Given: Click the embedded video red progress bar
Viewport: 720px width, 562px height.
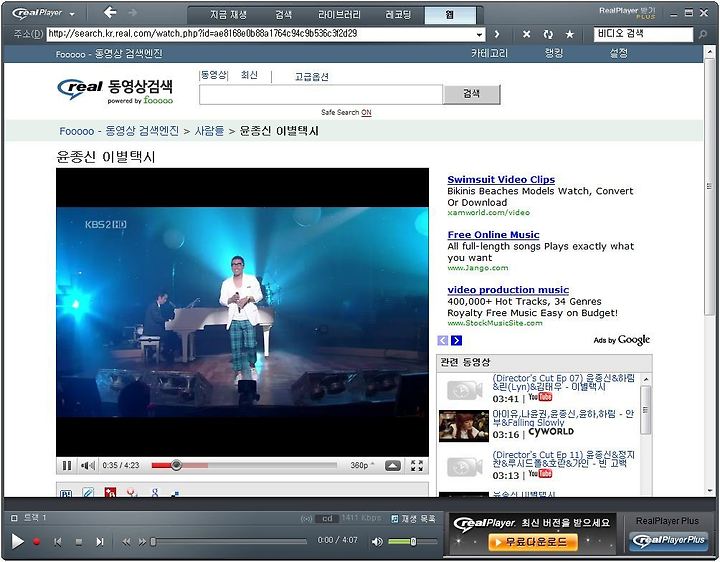Looking at the screenshot, I should pyautogui.click(x=244, y=466).
